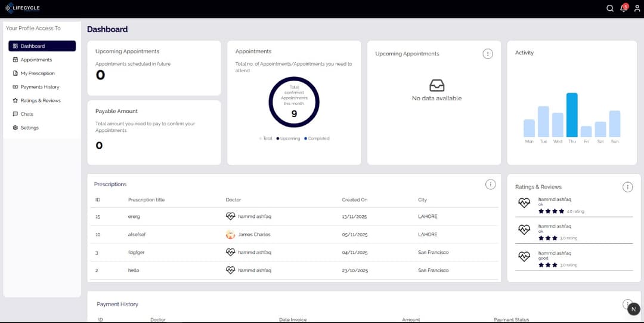Click the Payment History section title
Screen dimensions: 644x323
coord(117,304)
